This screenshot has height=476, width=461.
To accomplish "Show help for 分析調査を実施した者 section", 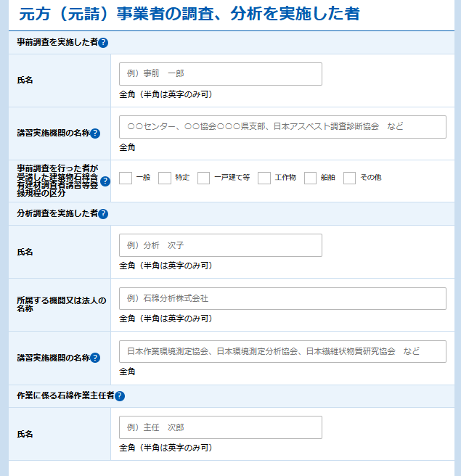I will click(x=103, y=214).
